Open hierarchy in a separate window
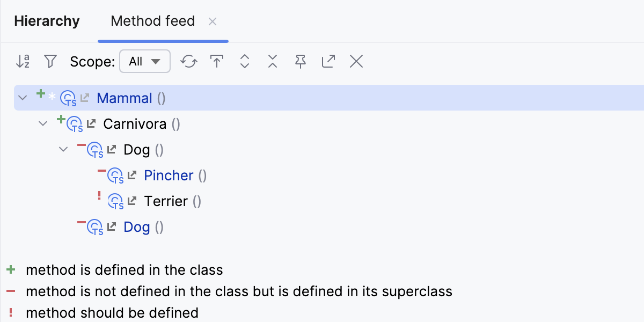Screen dimensions: 644x322 [x=328, y=61]
